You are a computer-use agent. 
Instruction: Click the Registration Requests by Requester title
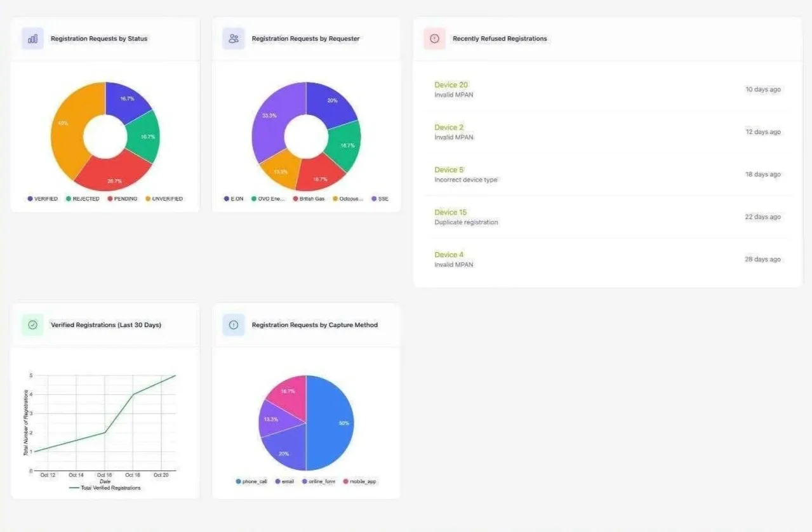click(x=305, y=39)
